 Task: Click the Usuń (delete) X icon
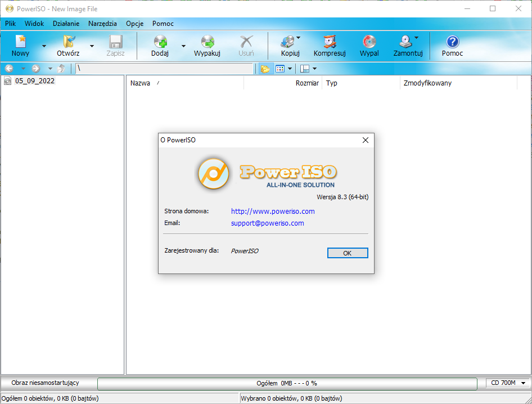tap(246, 42)
